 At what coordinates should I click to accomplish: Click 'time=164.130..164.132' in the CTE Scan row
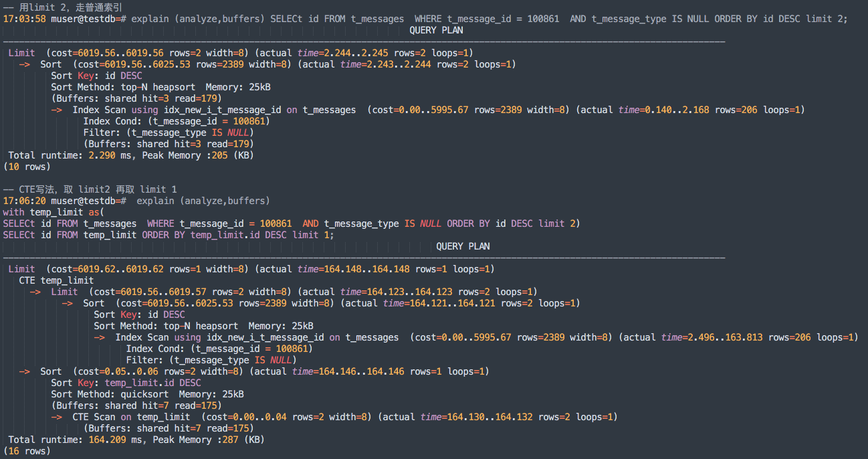[477, 417]
